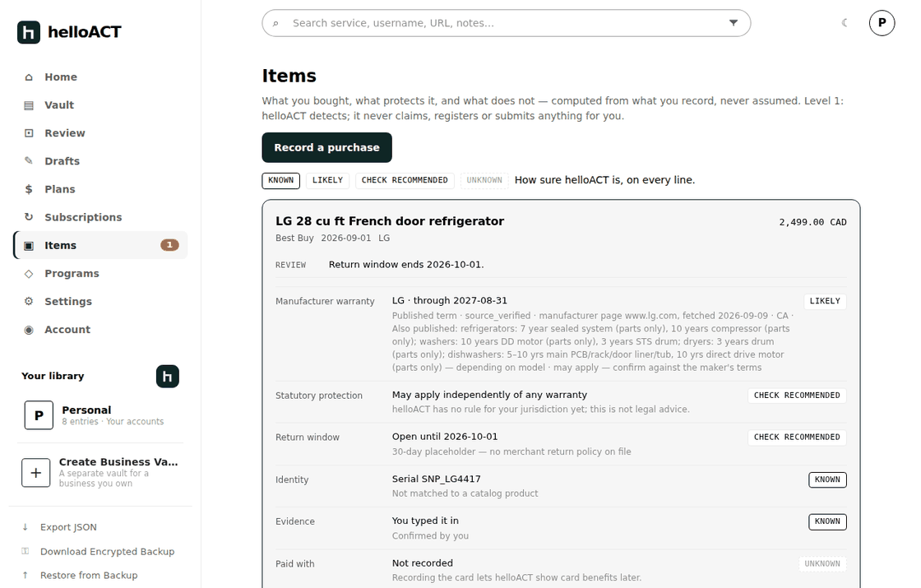Click the Review sidebar icon
The width and height of the screenshot is (921, 588).
pos(29,133)
